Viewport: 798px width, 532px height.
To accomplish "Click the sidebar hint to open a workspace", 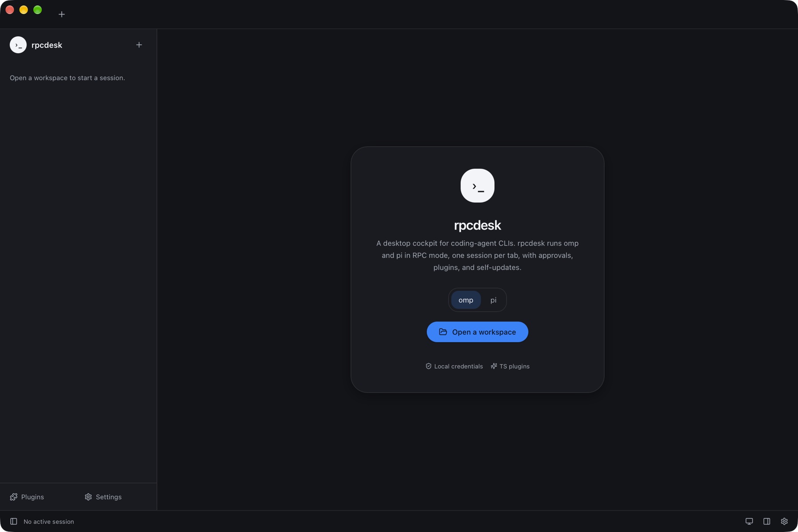I will [x=67, y=78].
